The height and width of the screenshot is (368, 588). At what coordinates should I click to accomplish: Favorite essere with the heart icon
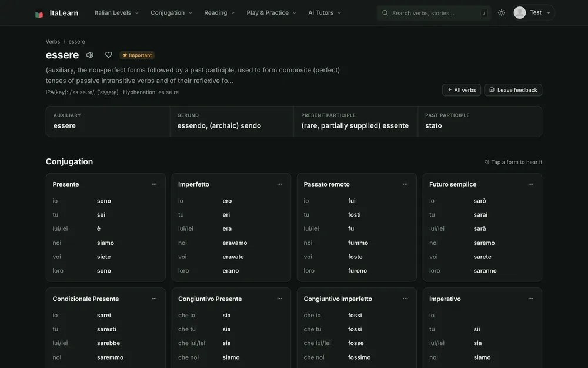tap(108, 55)
